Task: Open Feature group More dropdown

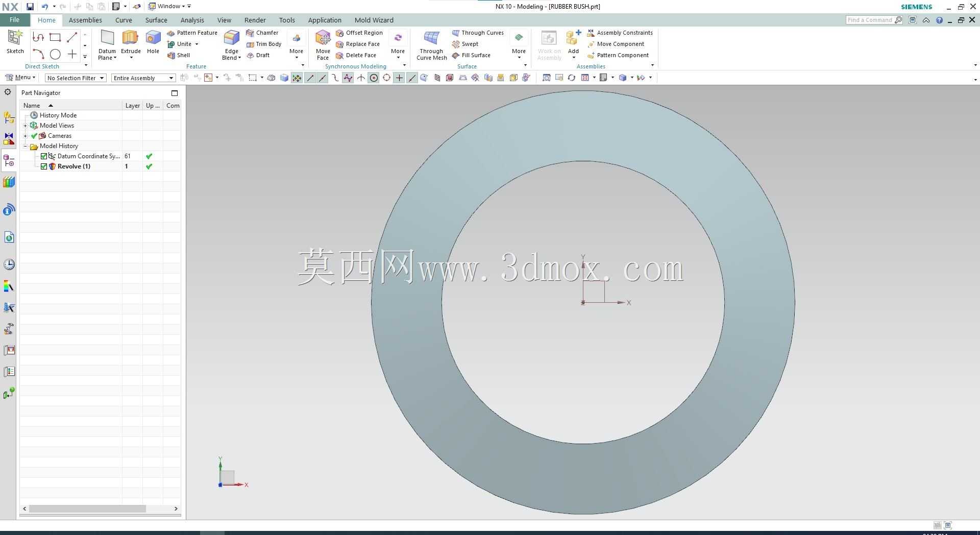Action: (x=296, y=45)
